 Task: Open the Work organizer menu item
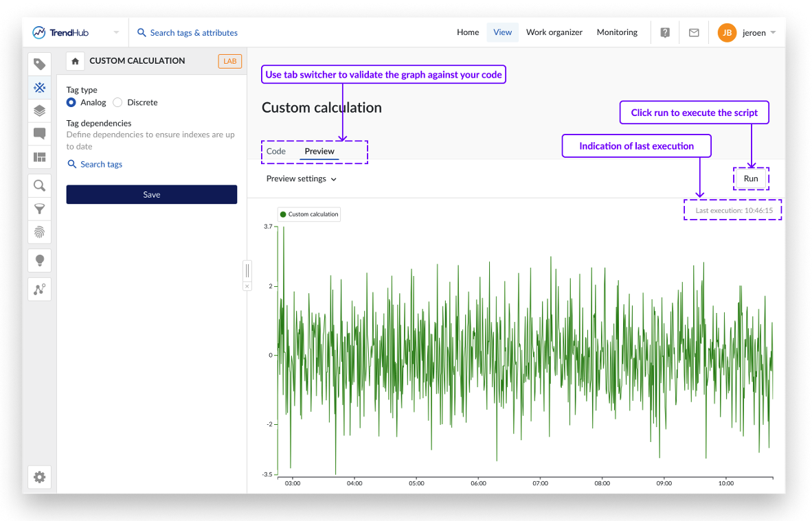(x=554, y=32)
